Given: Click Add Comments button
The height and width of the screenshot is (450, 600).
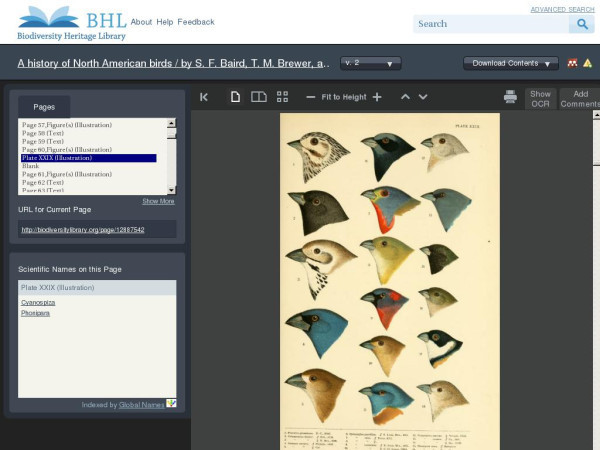Looking at the screenshot, I should tap(580, 99).
